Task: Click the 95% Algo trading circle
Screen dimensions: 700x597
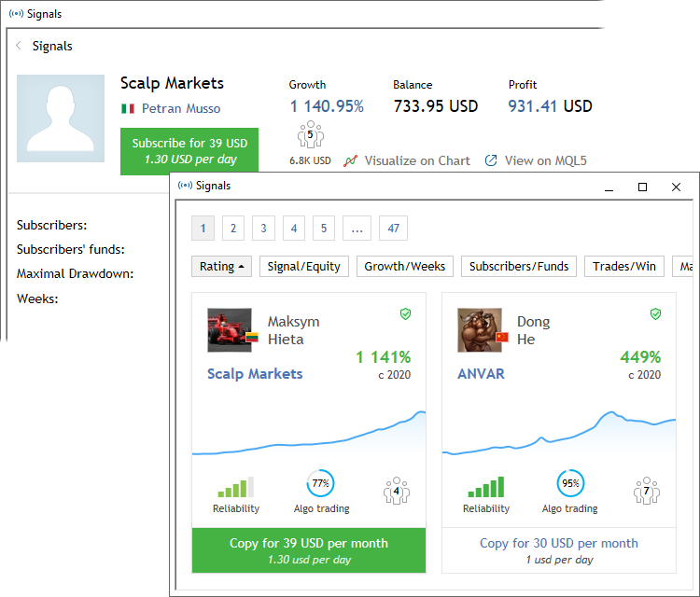Action: tap(570, 483)
